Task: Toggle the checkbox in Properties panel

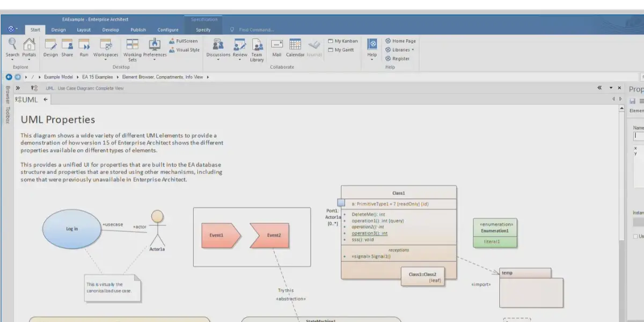Action: tap(636, 236)
